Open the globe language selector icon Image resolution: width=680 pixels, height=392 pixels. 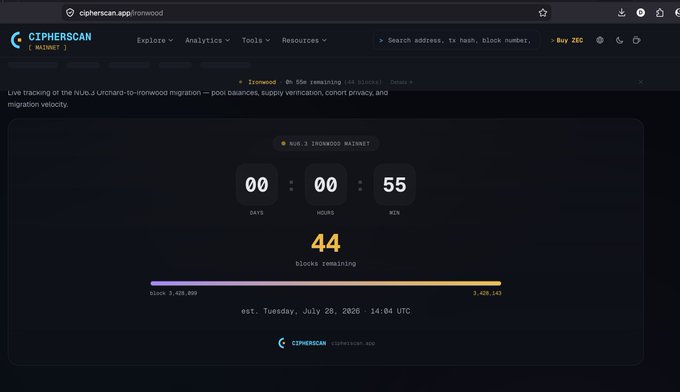coord(600,40)
